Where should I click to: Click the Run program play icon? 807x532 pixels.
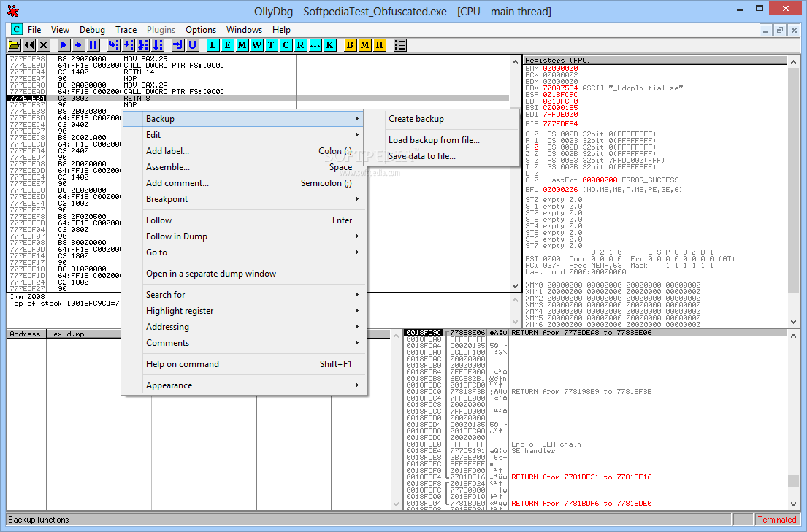point(64,45)
